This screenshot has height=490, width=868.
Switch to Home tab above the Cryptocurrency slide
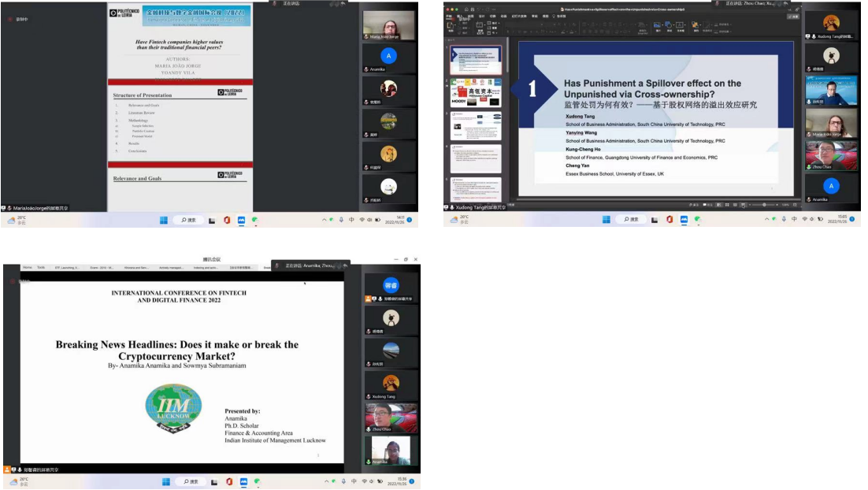coord(27,267)
